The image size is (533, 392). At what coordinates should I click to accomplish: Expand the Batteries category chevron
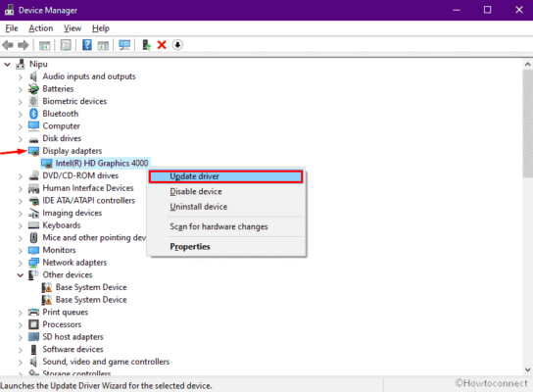pyautogui.click(x=20, y=89)
